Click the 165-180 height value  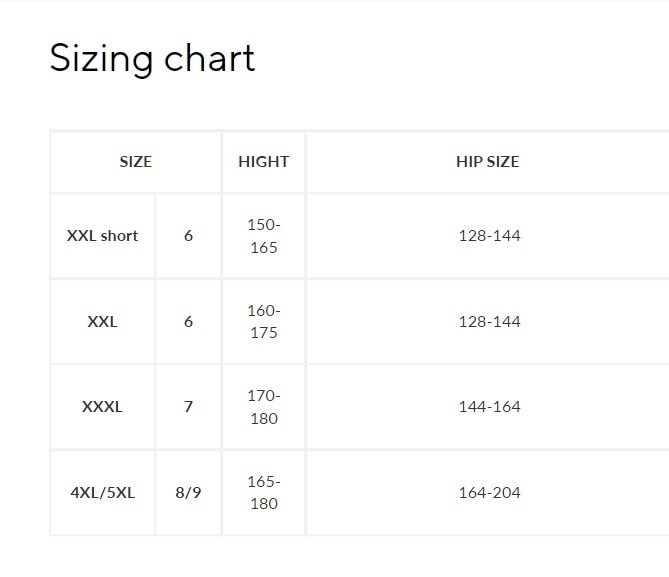(x=263, y=493)
